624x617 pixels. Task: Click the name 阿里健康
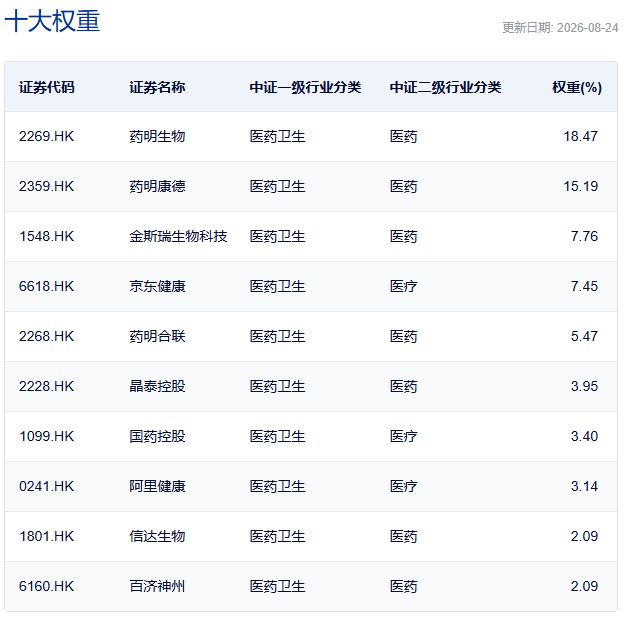point(157,486)
